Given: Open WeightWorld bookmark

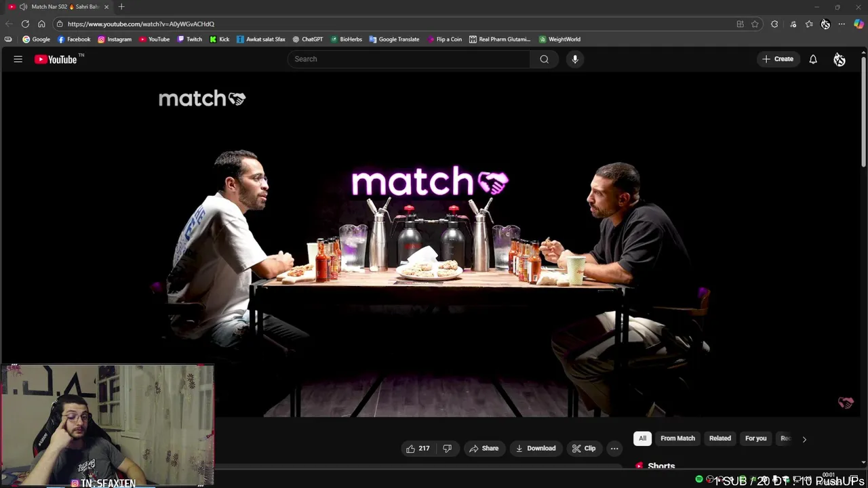Looking at the screenshot, I should click(x=560, y=39).
